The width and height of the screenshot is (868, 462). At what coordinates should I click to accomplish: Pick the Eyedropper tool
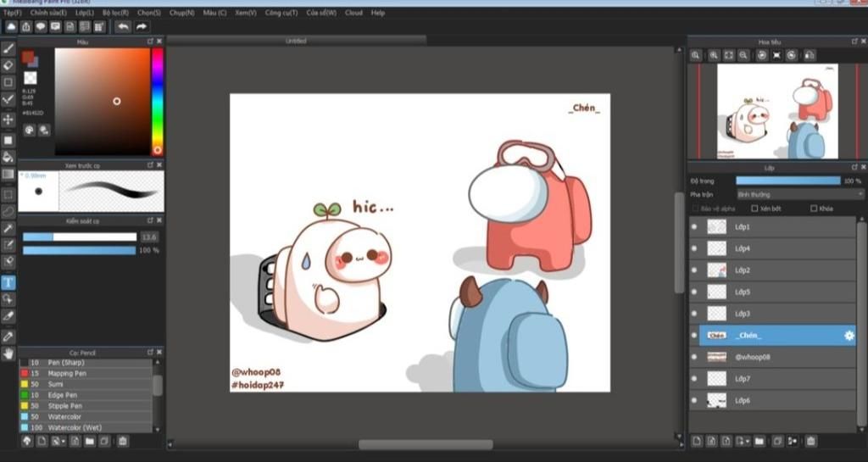pyautogui.click(x=8, y=337)
